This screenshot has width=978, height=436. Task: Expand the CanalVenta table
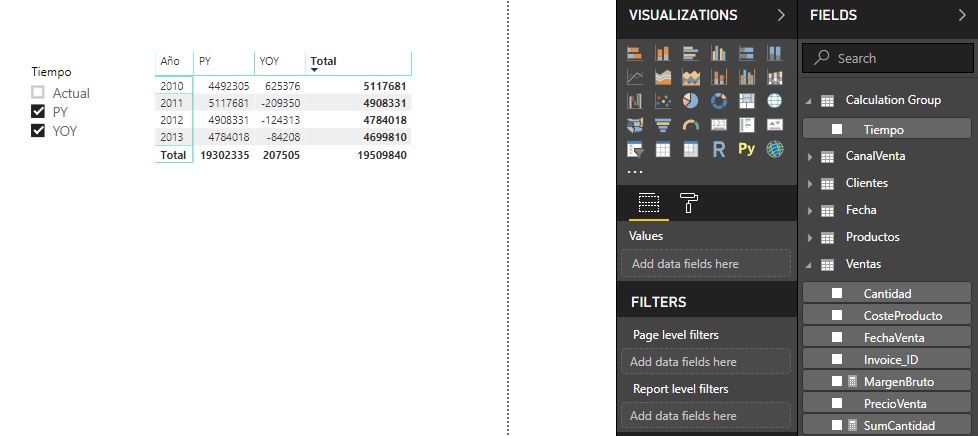pyautogui.click(x=810, y=157)
